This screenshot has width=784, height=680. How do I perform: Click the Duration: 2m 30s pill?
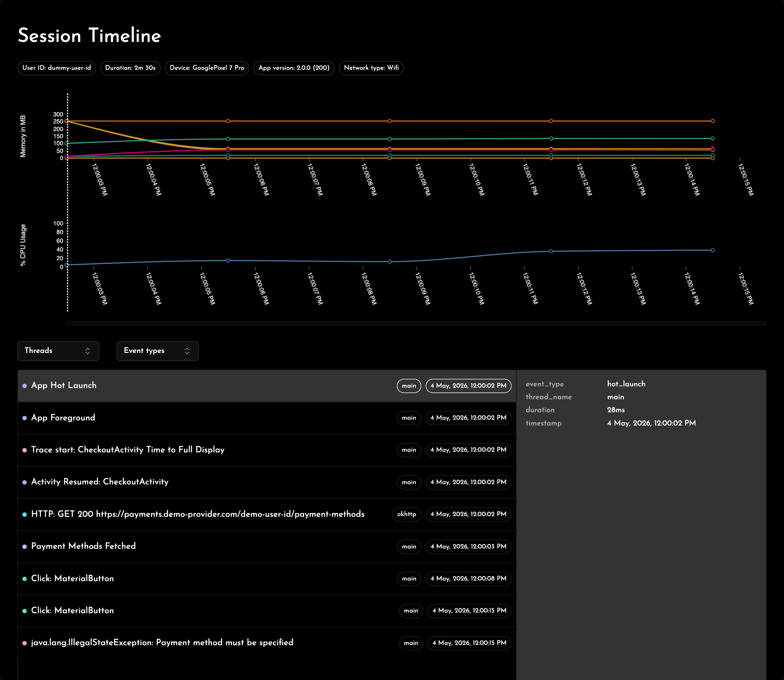point(130,68)
